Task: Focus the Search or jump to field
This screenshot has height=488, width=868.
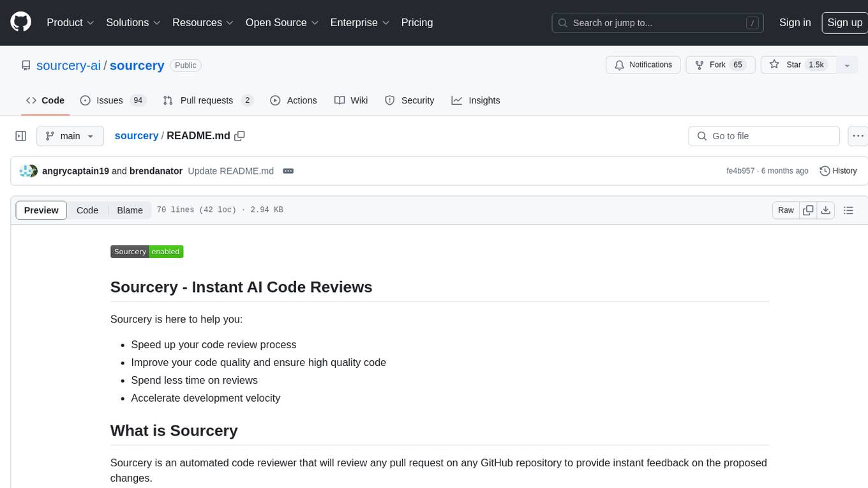Action: point(658,22)
